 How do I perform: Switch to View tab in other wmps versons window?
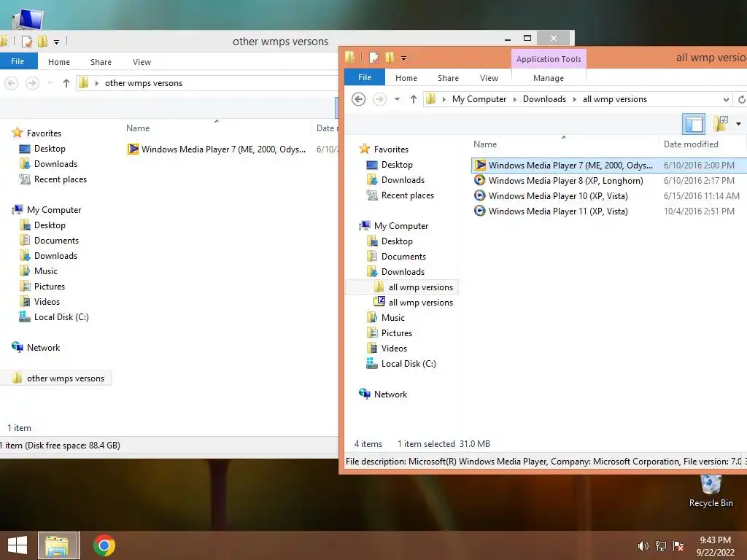(142, 62)
